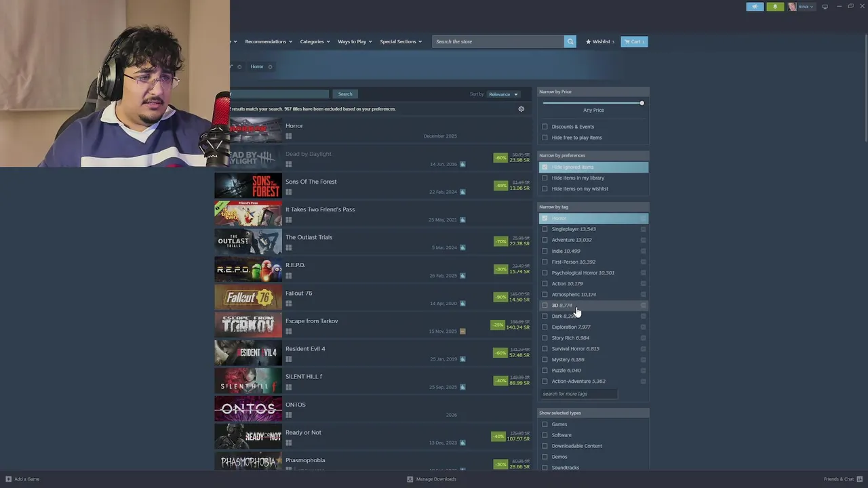Click the store search magnifier button
Screen dimensions: 868x488
(570, 41)
